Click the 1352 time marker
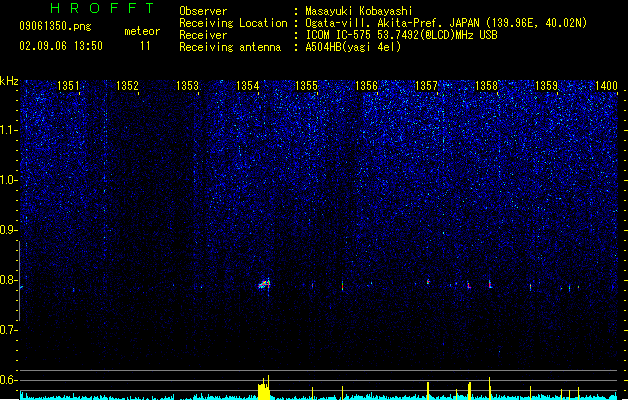629x400 pixels. (127, 86)
